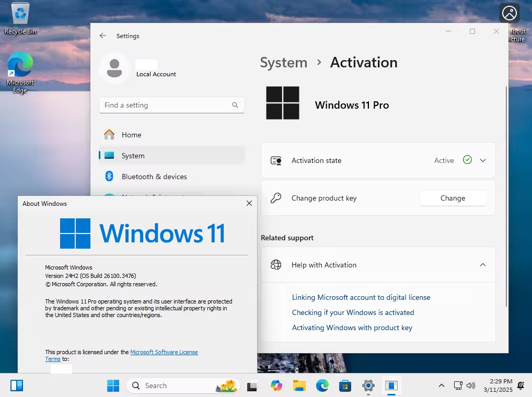Click the Related support heading
The height and width of the screenshot is (397, 532).
click(x=287, y=238)
